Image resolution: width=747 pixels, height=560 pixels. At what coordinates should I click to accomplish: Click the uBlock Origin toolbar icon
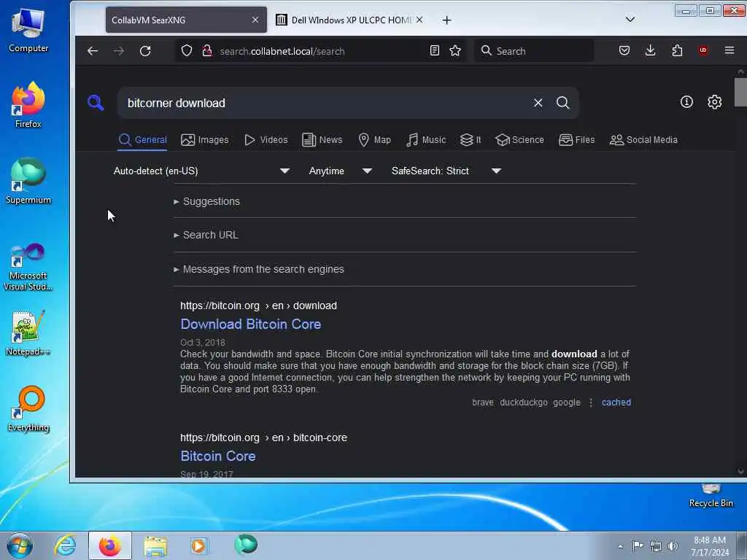pyautogui.click(x=703, y=50)
